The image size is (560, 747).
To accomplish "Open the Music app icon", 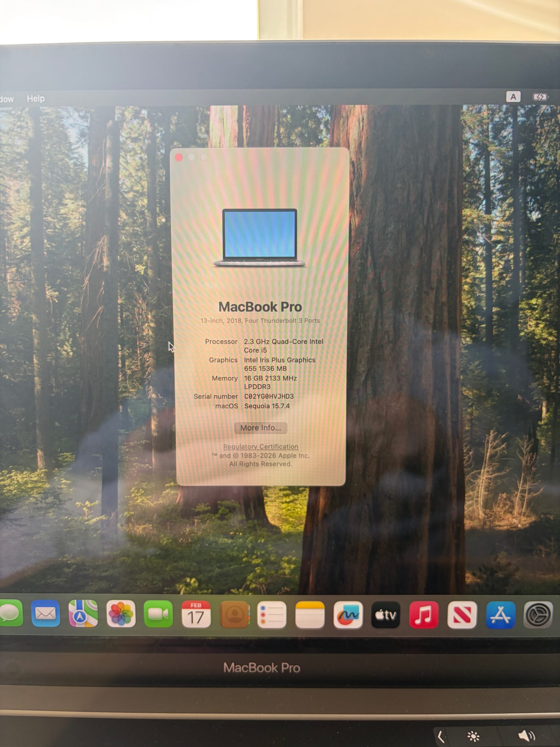I will click(423, 615).
